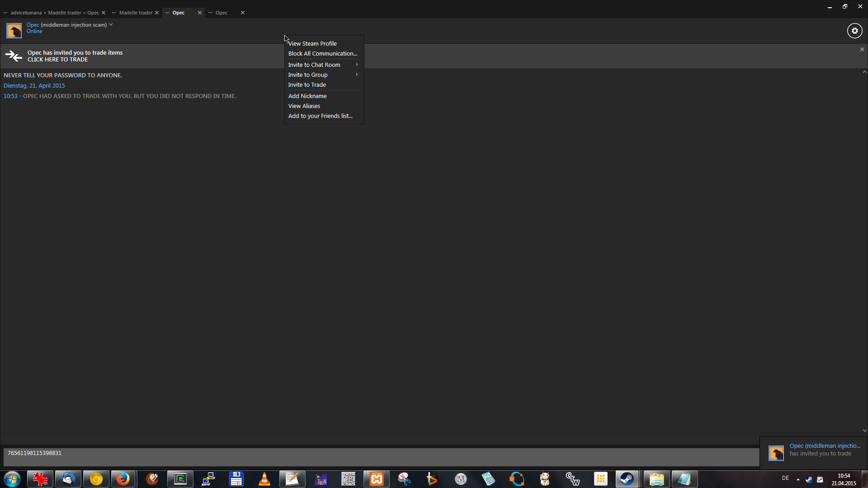Select Add to your Friends list
The height and width of the screenshot is (488, 868).
click(x=320, y=116)
